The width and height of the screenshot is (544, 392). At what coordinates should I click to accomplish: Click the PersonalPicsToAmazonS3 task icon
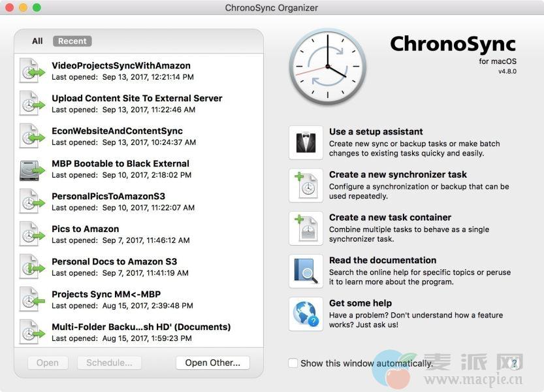point(32,201)
